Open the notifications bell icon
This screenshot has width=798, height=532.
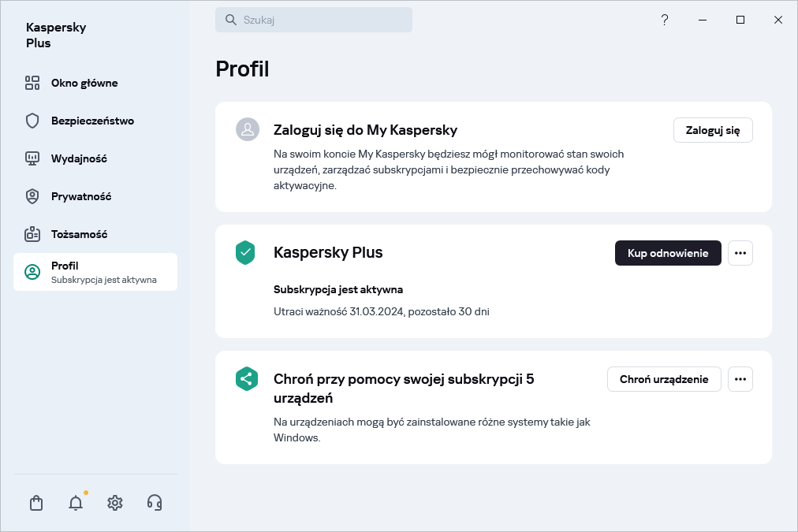[76, 503]
